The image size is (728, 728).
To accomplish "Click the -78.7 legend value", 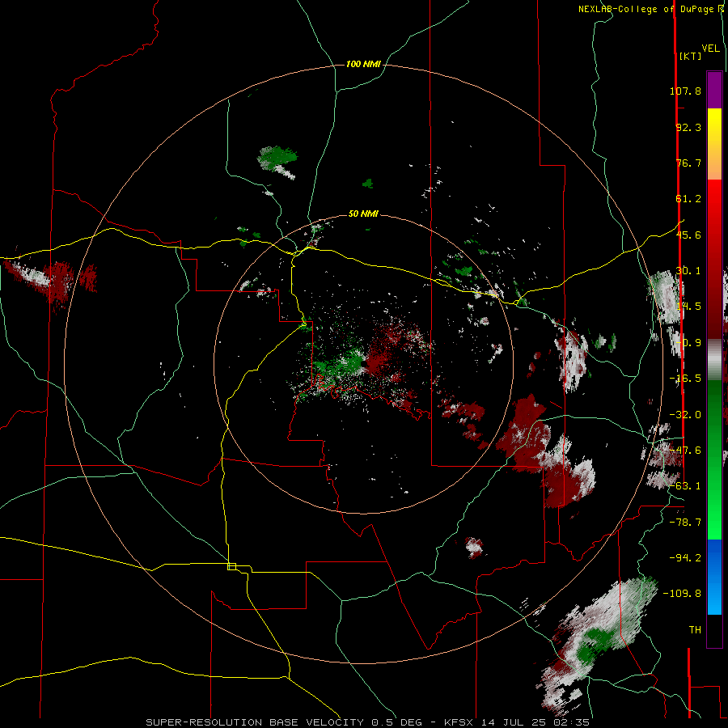I will click(x=685, y=523).
